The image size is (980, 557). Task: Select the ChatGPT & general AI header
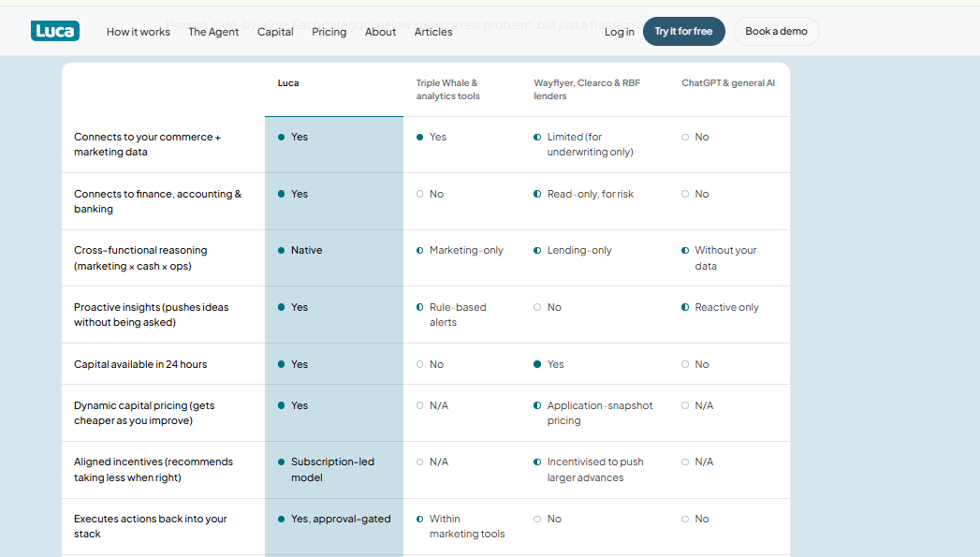point(728,83)
